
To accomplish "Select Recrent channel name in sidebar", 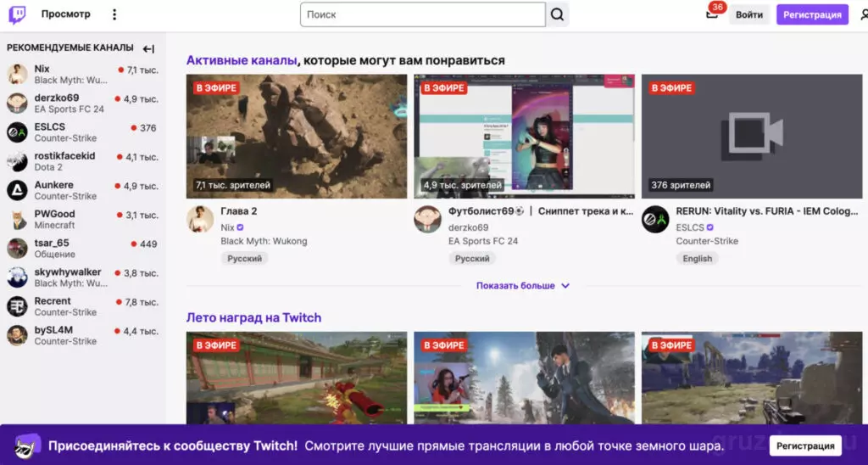I will tap(53, 301).
